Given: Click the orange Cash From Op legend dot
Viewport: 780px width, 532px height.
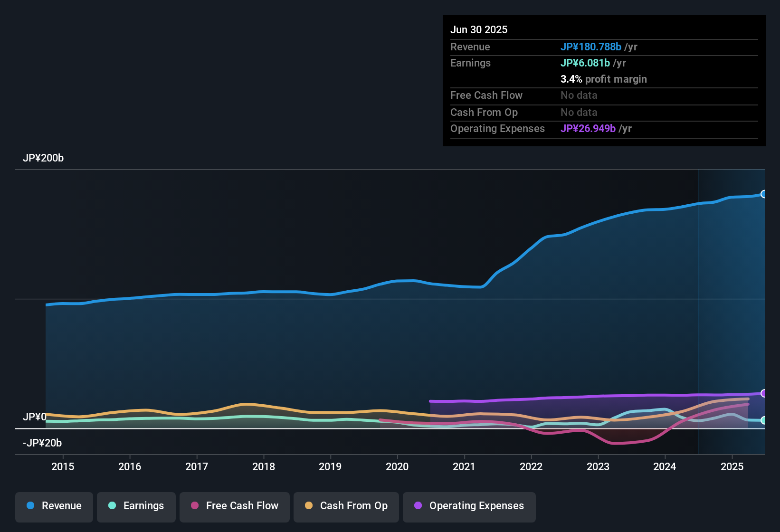Looking at the screenshot, I should [308, 506].
